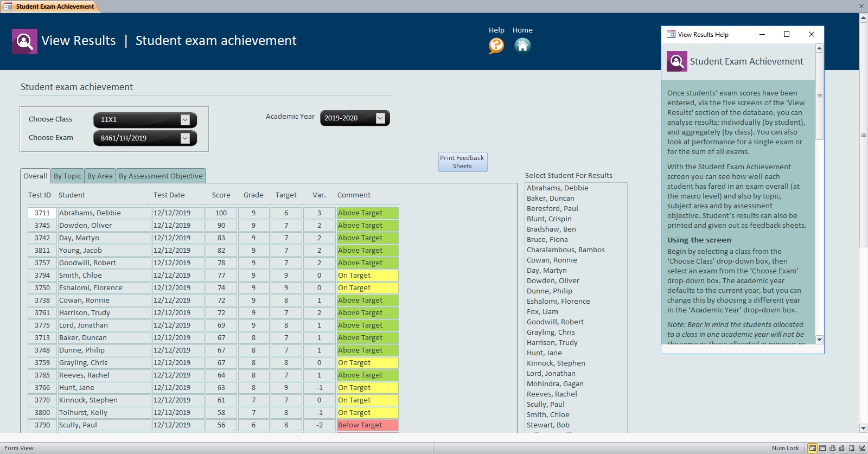Screen dimensions: 868x454
Task: Minimize the View Results Help window
Action: pos(762,34)
